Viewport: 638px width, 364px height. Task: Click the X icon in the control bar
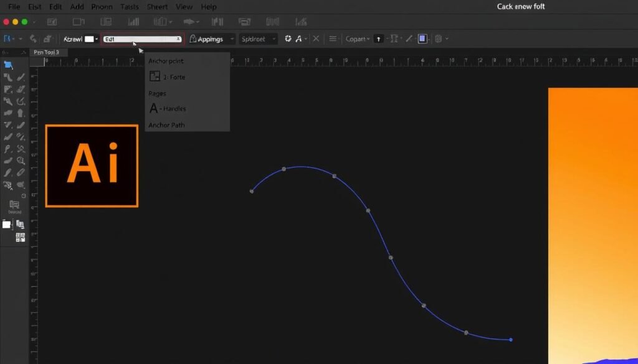point(316,39)
